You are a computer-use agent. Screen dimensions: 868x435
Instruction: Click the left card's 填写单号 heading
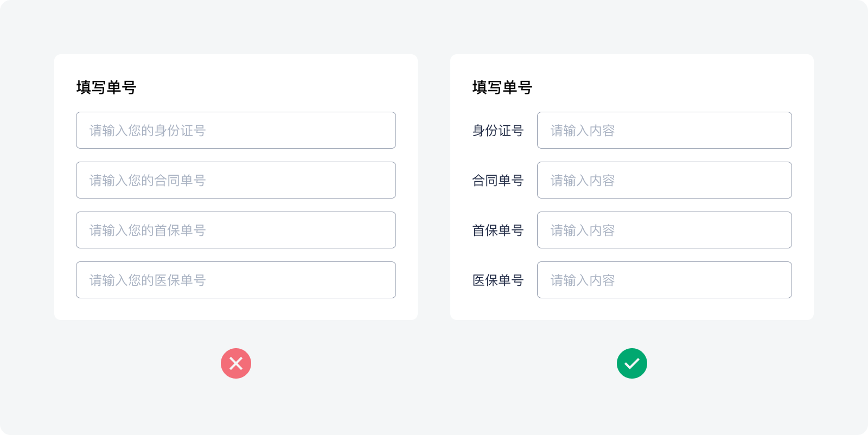coord(106,87)
